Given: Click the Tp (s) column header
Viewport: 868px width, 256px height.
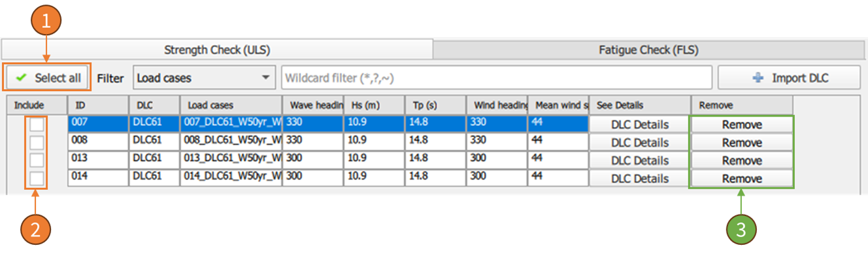Looking at the screenshot, I should 435,105.
